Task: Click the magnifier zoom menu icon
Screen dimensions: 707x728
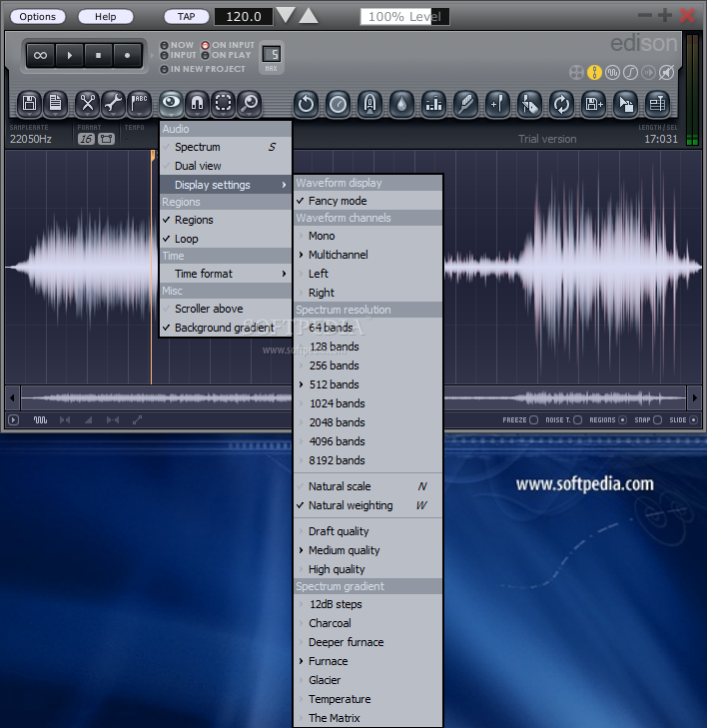Action: 250,104
